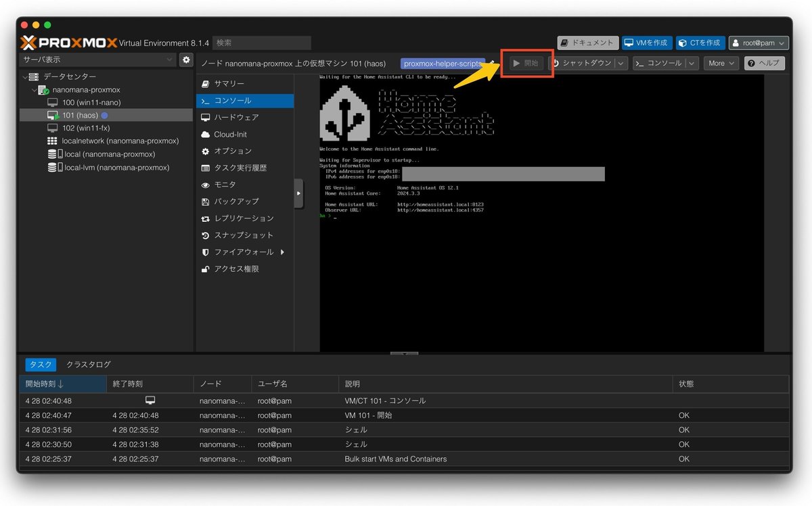Open the More dropdown menu
This screenshot has width=812, height=506.
click(x=721, y=63)
